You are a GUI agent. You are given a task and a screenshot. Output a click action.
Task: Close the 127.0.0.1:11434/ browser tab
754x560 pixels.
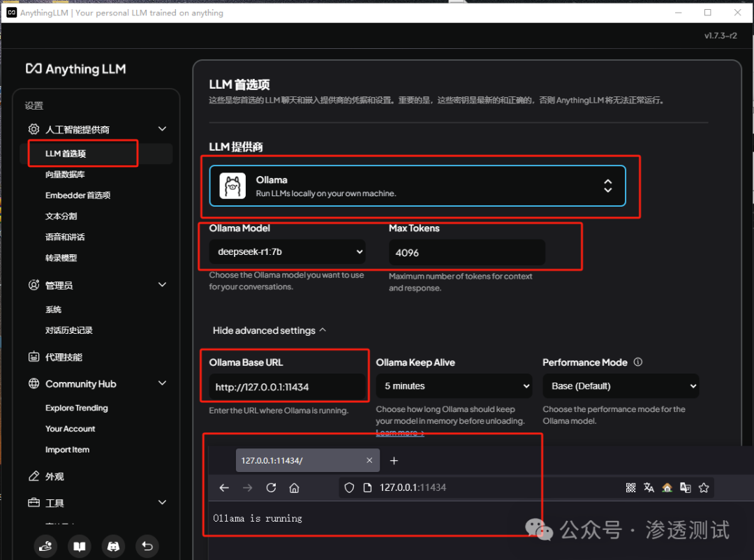(x=369, y=460)
